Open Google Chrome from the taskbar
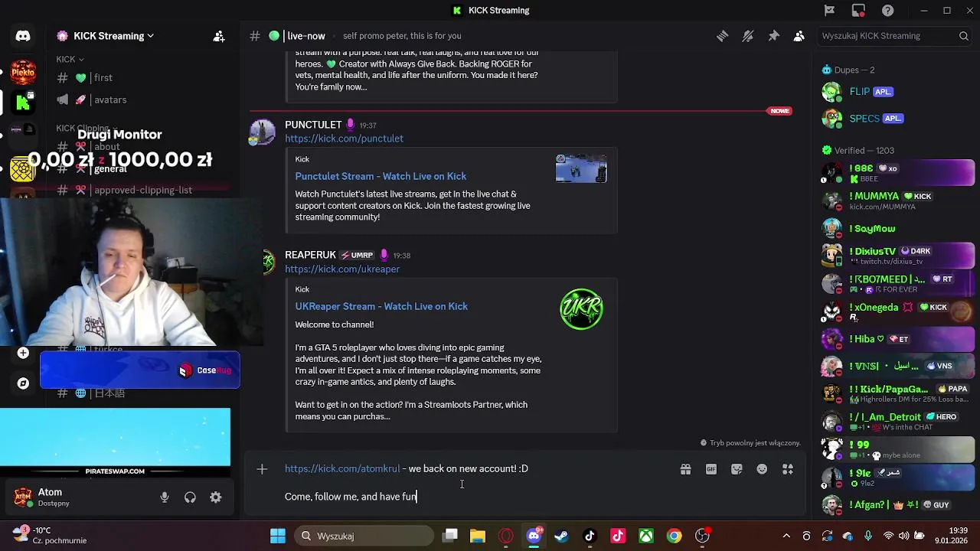This screenshot has height=551, width=980. click(x=674, y=536)
